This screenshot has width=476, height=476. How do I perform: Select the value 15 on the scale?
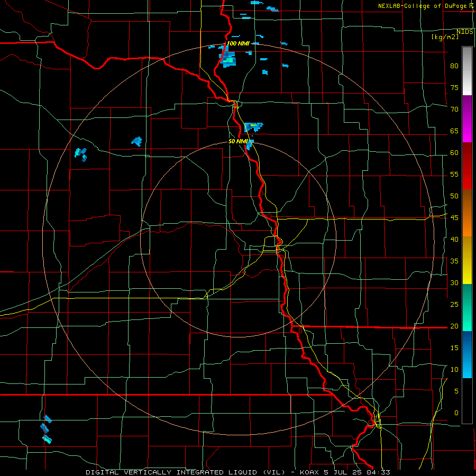tap(454, 347)
